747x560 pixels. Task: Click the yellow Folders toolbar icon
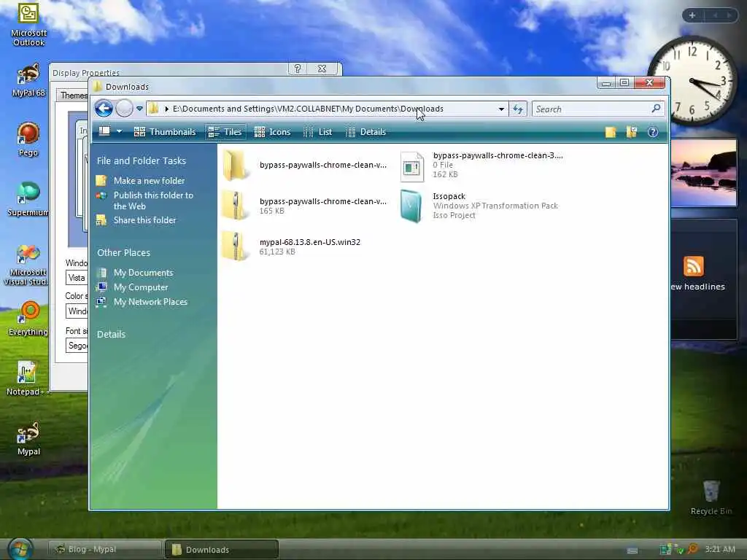[x=611, y=132]
